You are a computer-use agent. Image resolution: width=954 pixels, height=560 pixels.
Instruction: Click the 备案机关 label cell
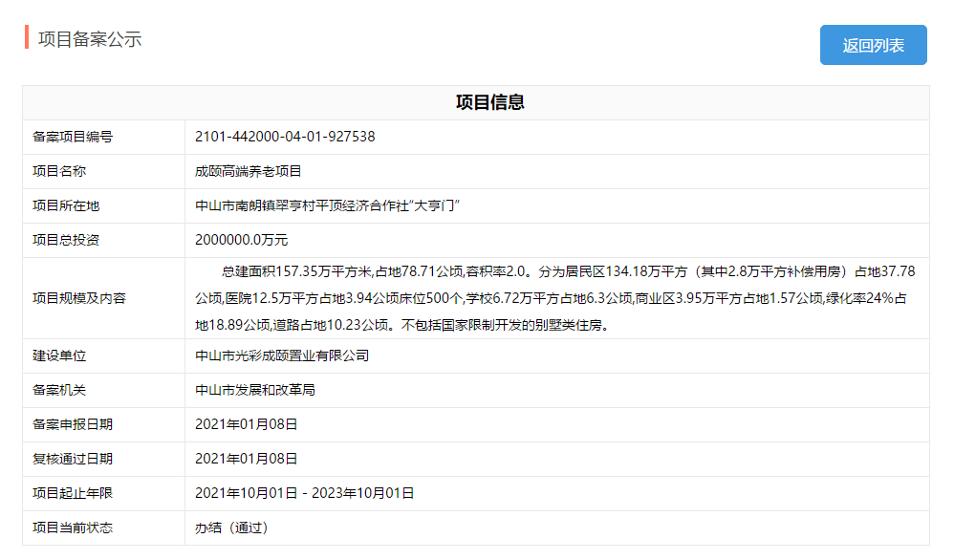104,390
